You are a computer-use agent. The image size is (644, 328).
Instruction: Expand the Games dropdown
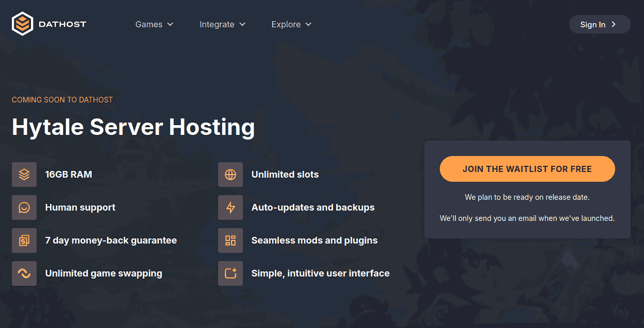(x=171, y=24)
